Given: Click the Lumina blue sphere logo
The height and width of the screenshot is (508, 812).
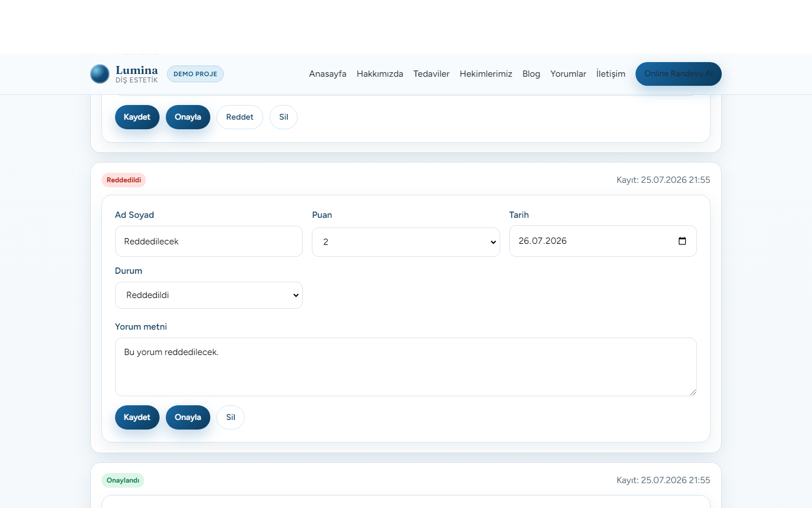Looking at the screenshot, I should click(x=100, y=74).
